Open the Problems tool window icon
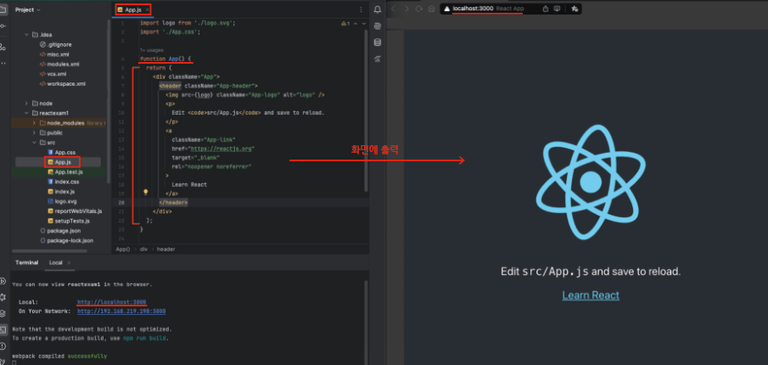 point(3,346)
